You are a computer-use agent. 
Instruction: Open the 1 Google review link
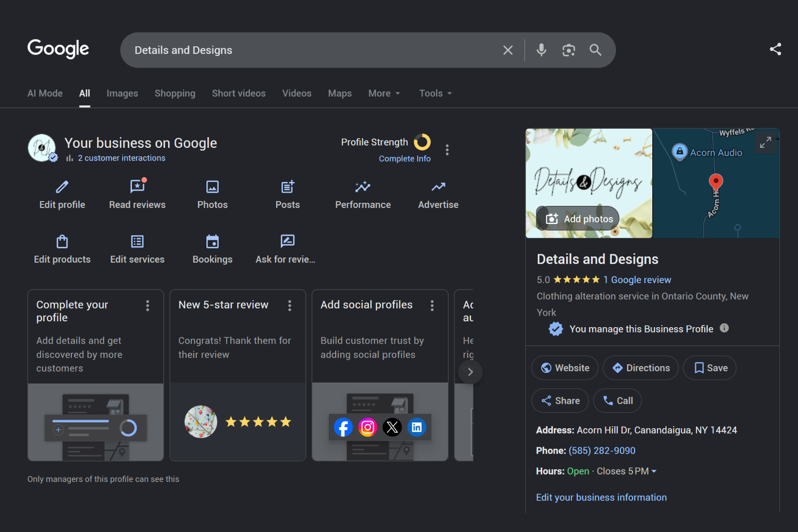pos(637,280)
